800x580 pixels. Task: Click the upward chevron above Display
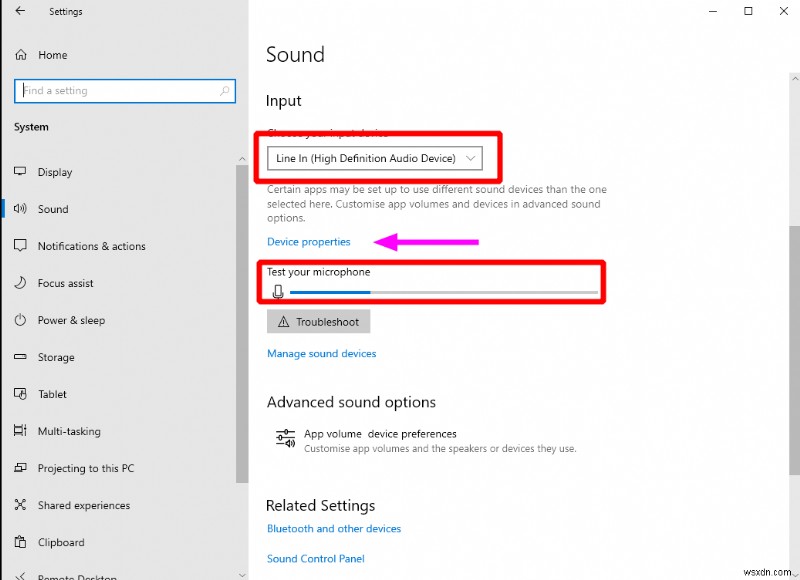242,158
